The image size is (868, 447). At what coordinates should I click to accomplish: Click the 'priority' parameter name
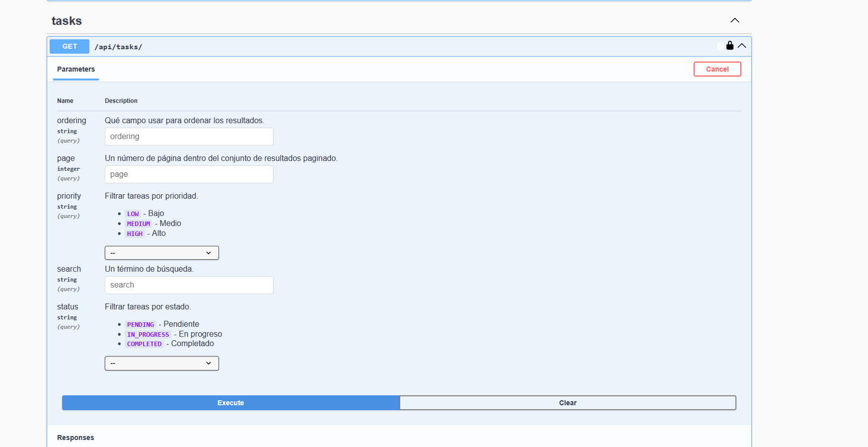click(x=69, y=196)
